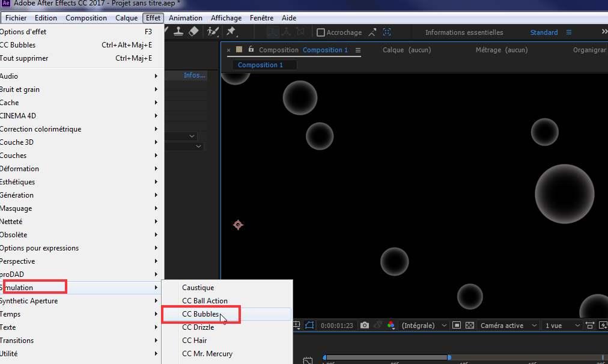Take a snapshot with the camera icon
This screenshot has width=608, height=364.
pos(365,326)
